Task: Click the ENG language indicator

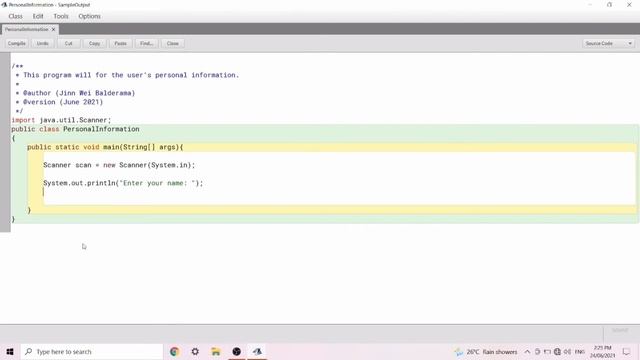Action: pyautogui.click(x=580, y=351)
